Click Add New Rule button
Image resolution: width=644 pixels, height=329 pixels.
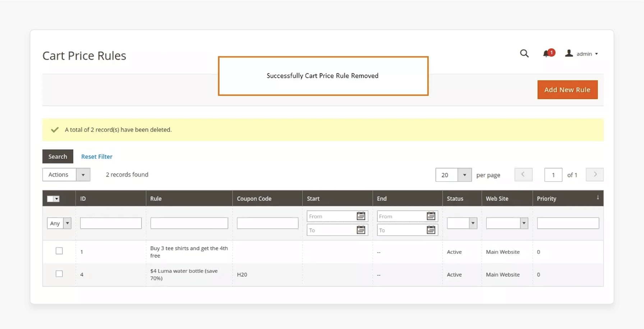click(567, 90)
